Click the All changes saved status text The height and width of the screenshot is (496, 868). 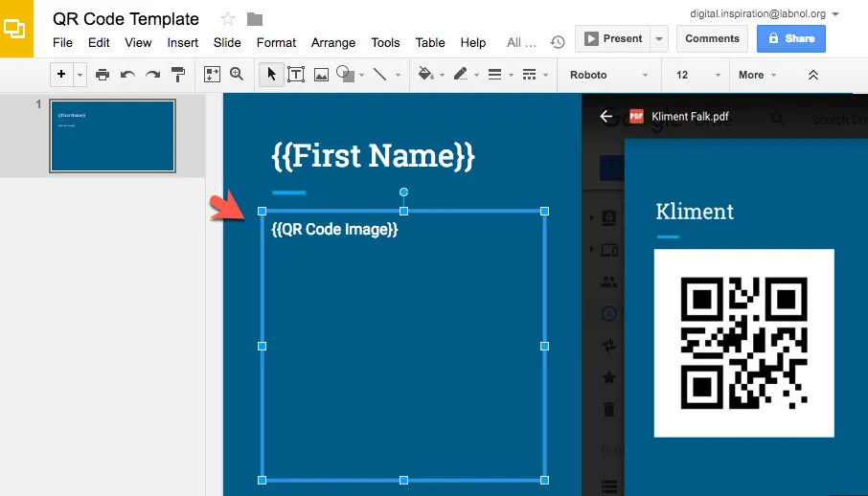click(x=521, y=43)
